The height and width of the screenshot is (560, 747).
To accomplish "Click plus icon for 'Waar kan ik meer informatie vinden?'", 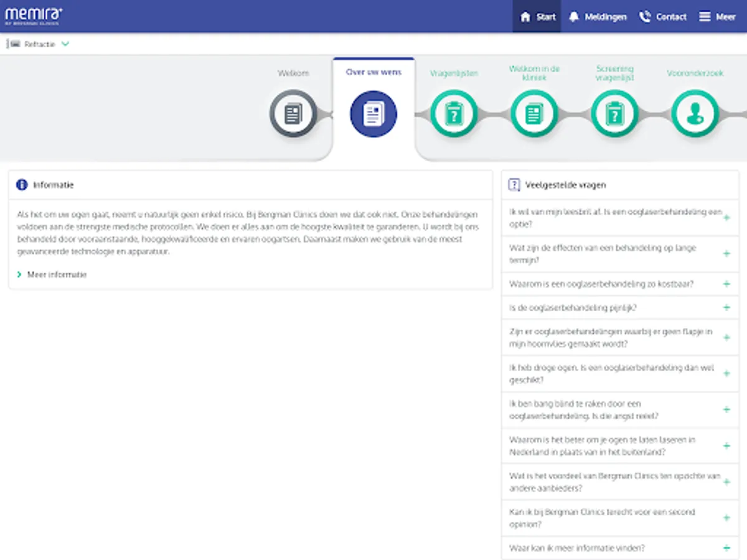I will (726, 548).
